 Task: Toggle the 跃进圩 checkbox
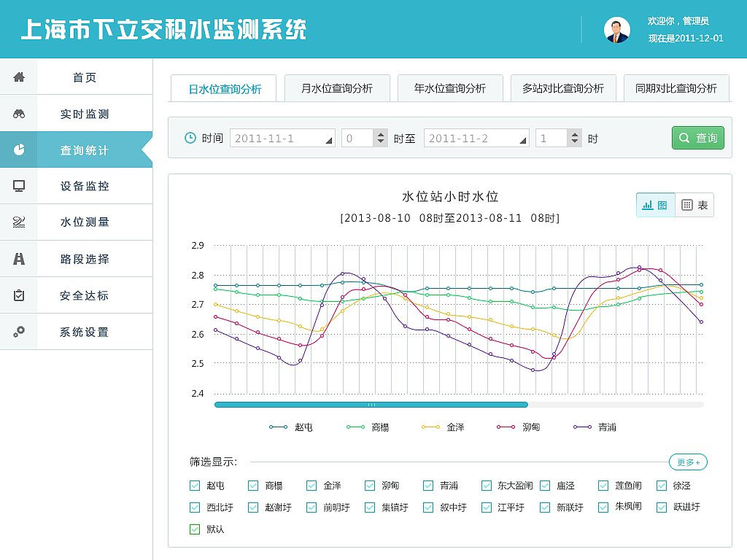(661, 507)
